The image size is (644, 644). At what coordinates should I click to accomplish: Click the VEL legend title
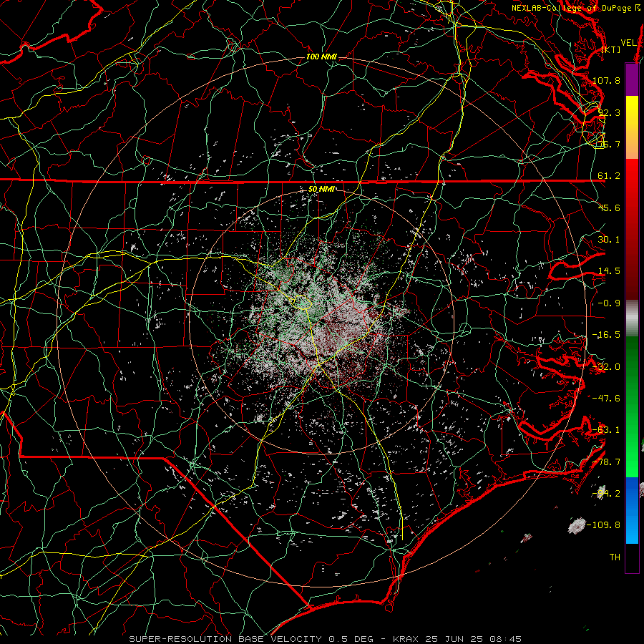pos(629,43)
